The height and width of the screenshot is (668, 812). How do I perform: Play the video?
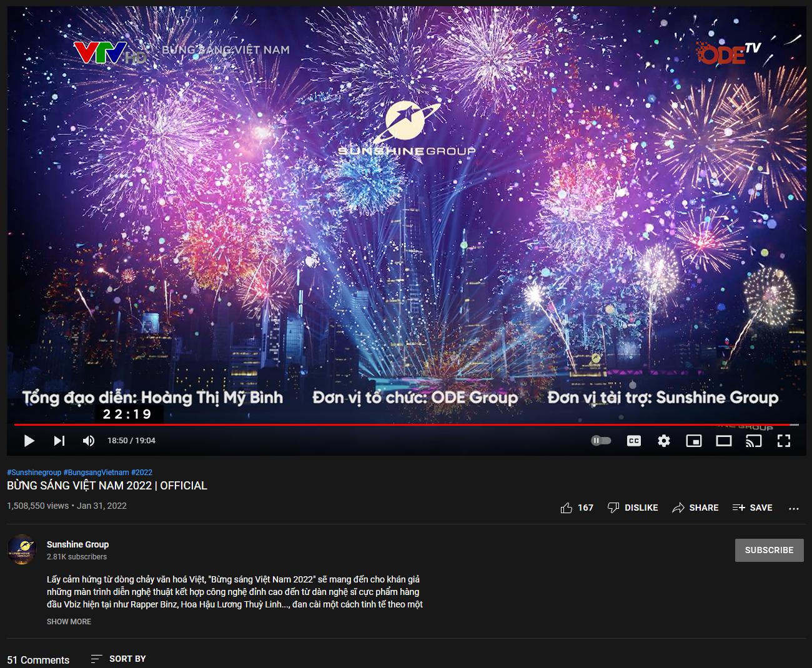click(29, 441)
